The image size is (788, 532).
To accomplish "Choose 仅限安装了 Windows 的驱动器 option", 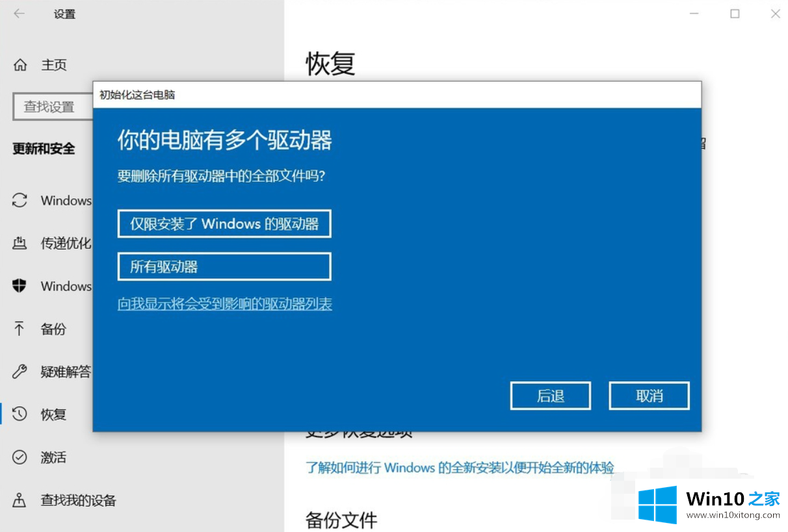I will (x=224, y=224).
